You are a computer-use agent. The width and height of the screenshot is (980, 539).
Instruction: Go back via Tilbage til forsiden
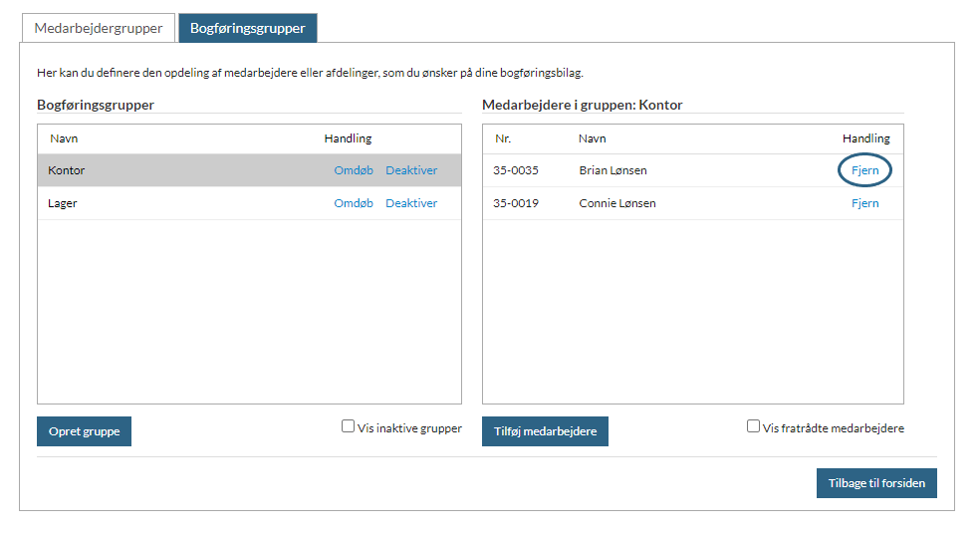tap(876, 483)
